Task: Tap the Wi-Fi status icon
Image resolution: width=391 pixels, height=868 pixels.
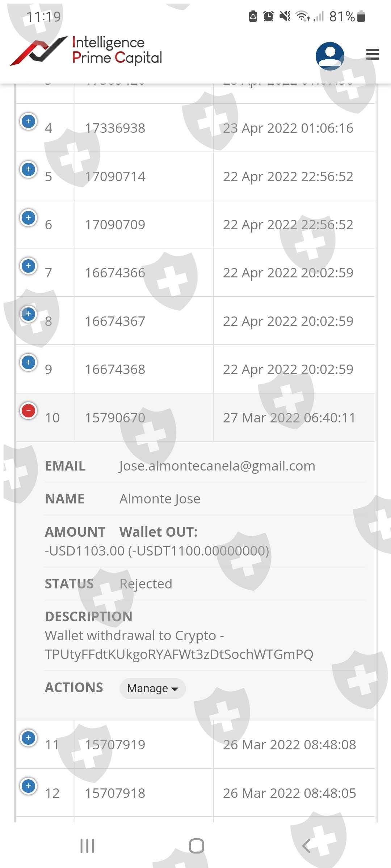Action: (303, 16)
